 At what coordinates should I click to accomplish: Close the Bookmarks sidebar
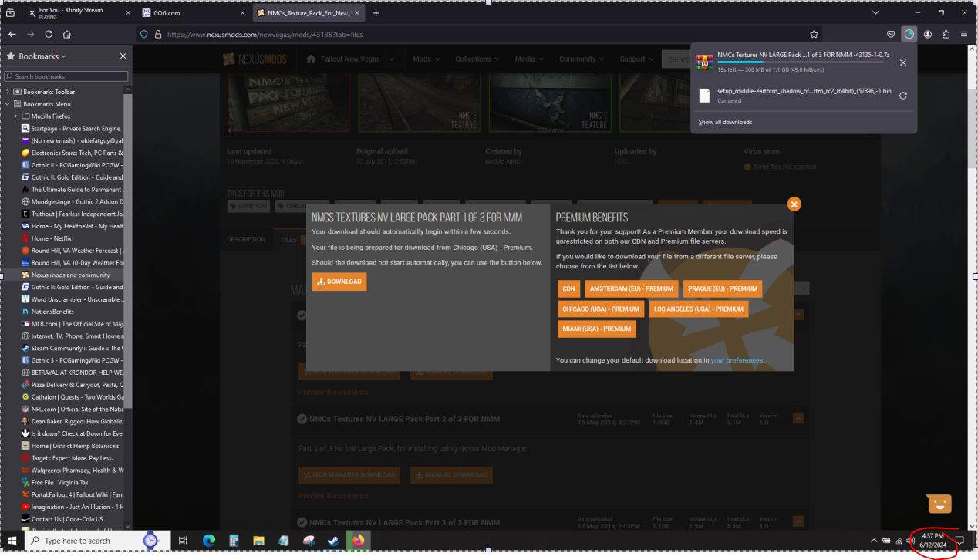click(123, 56)
